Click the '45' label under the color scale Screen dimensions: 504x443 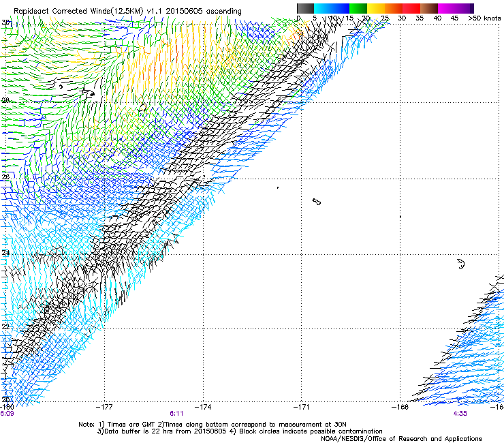click(454, 18)
